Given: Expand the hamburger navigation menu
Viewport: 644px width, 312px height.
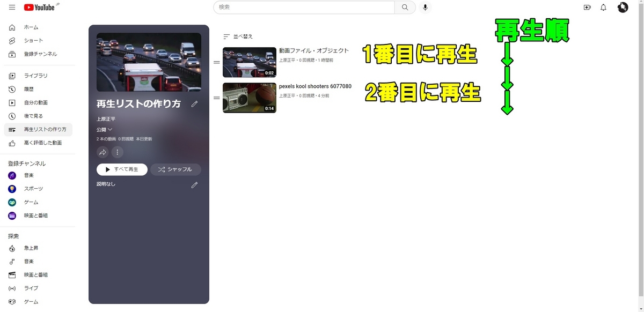Looking at the screenshot, I should coord(11,8).
